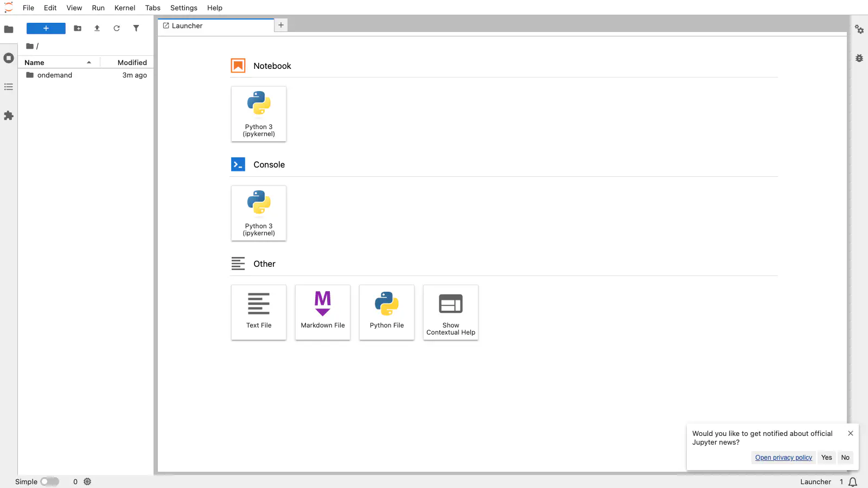Click the '3m ago' modified time
Viewport: 868px width, 488px height.
click(x=135, y=75)
